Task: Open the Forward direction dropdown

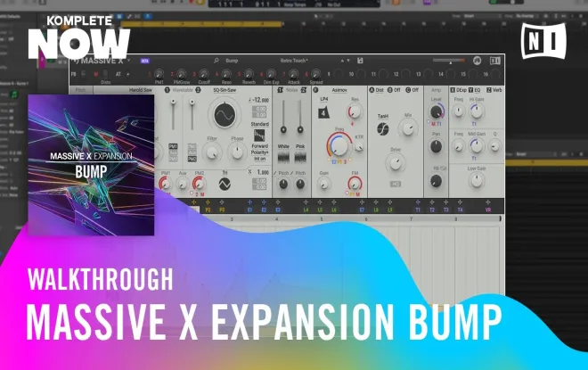Action: coord(259,146)
